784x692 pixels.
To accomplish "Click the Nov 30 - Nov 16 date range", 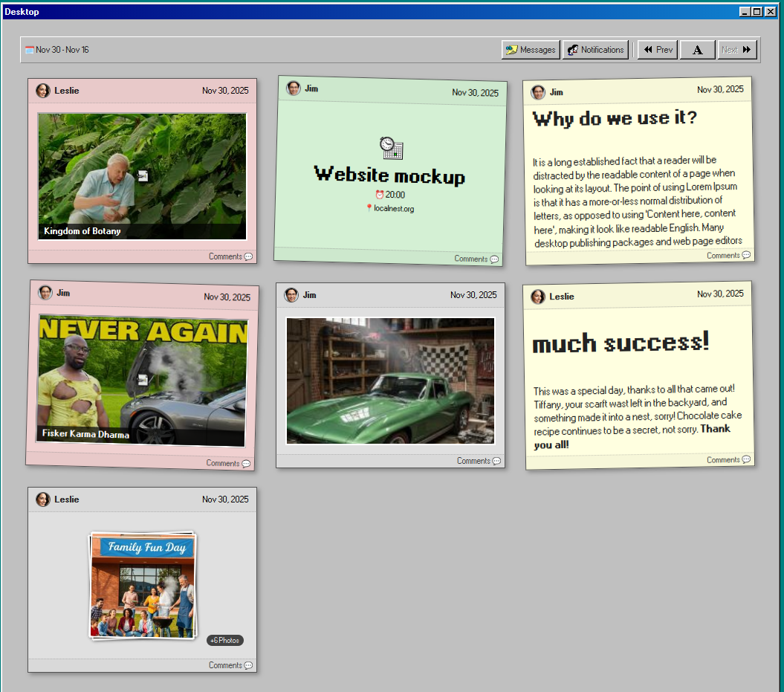I will [x=62, y=49].
